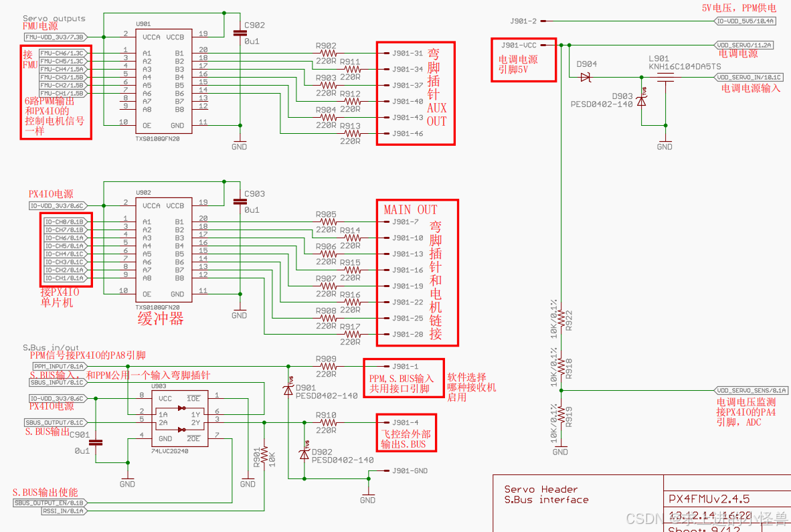Click the VCCB pin label on U901
The width and height of the screenshot is (791, 532).
tap(175, 37)
